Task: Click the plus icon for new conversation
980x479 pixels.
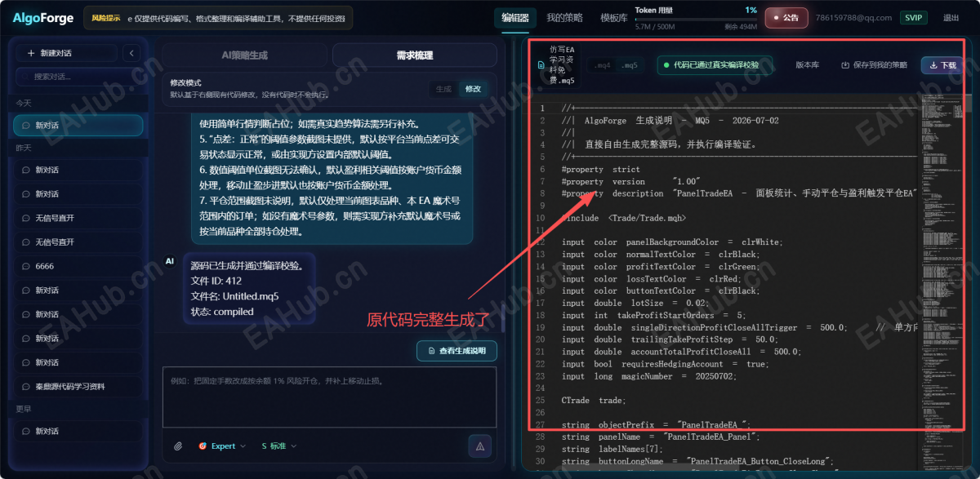Action: pos(32,53)
